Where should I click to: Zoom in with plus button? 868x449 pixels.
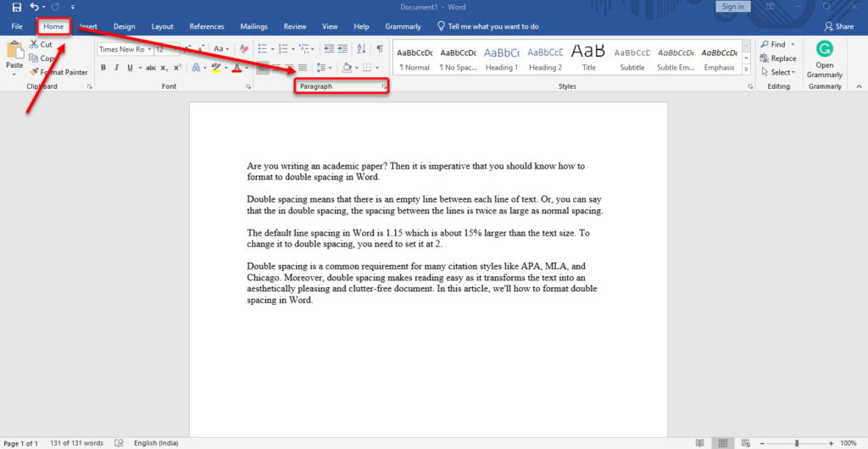tap(831, 443)
